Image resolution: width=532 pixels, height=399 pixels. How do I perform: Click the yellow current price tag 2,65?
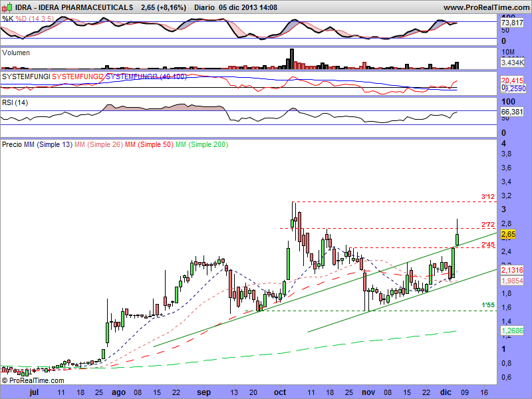click(508, 234)
